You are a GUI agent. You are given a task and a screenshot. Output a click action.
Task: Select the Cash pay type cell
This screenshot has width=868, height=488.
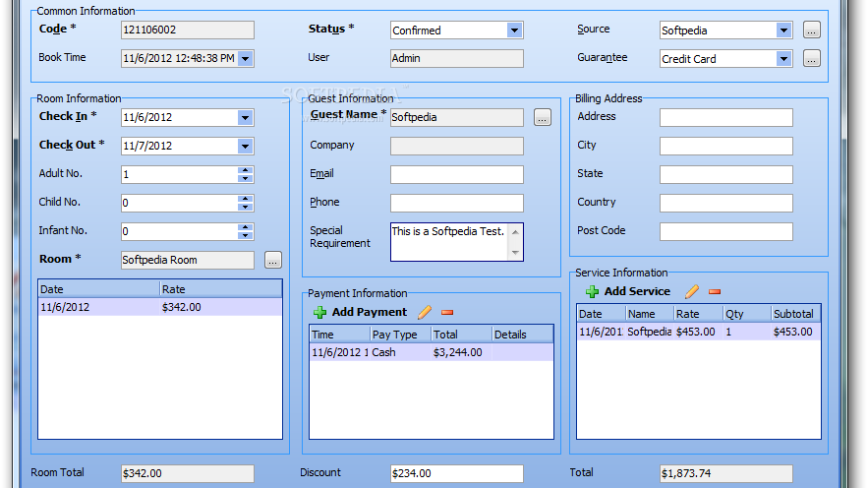(401, 352)
